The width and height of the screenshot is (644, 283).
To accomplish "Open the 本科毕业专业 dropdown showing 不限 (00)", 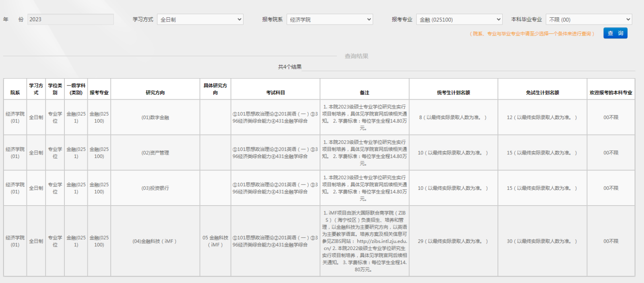I will (589, 19).
